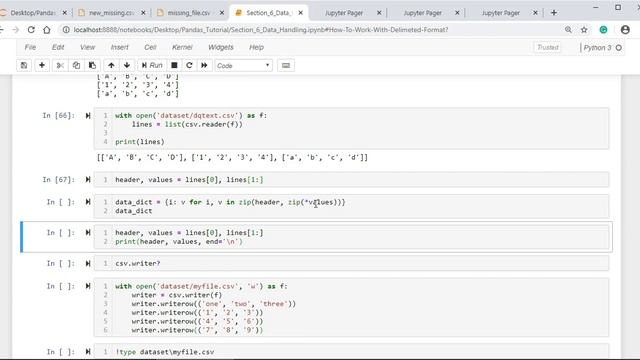The height and width of the screenshot is (360, 640).
Task: Interrupt the kernel with stop icon
Action: [174, 65]
